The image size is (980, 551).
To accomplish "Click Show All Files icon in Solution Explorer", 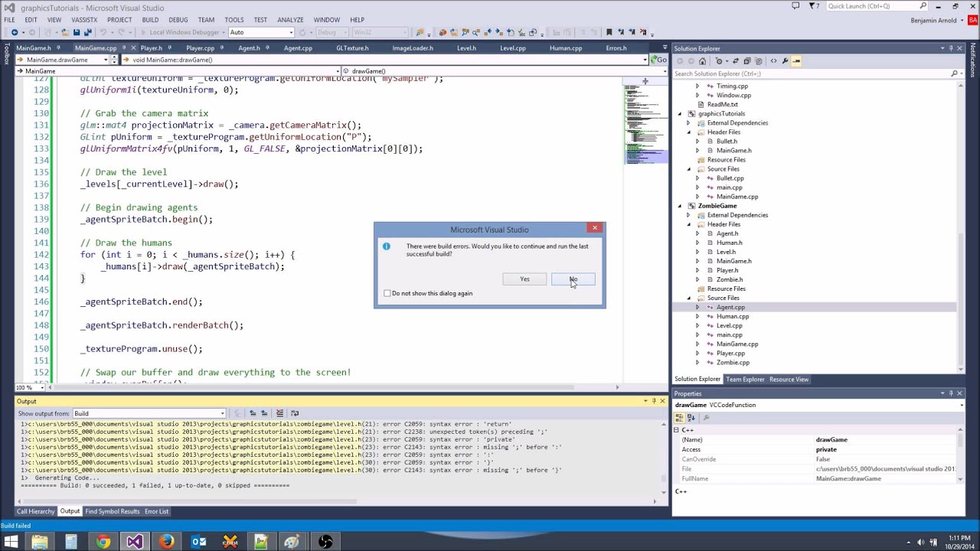I will point(759,61).
